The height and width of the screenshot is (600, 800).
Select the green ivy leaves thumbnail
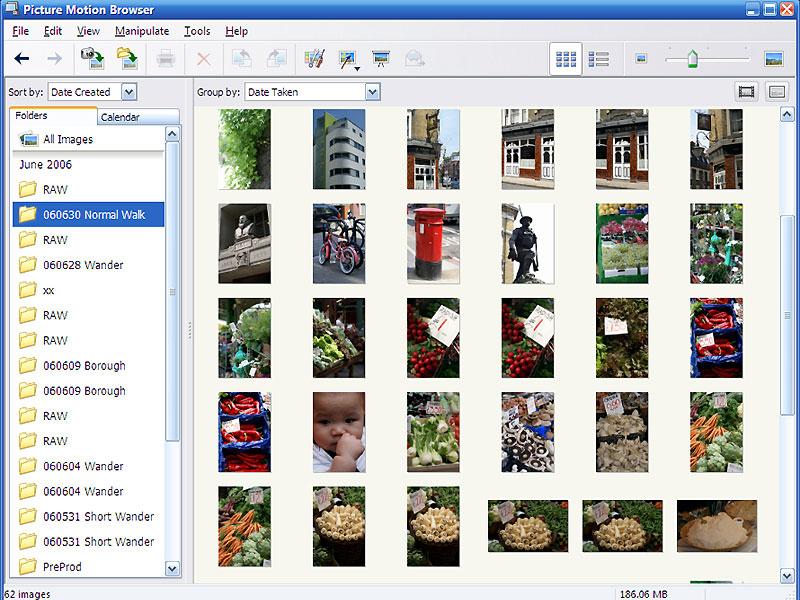click(244, 149)
